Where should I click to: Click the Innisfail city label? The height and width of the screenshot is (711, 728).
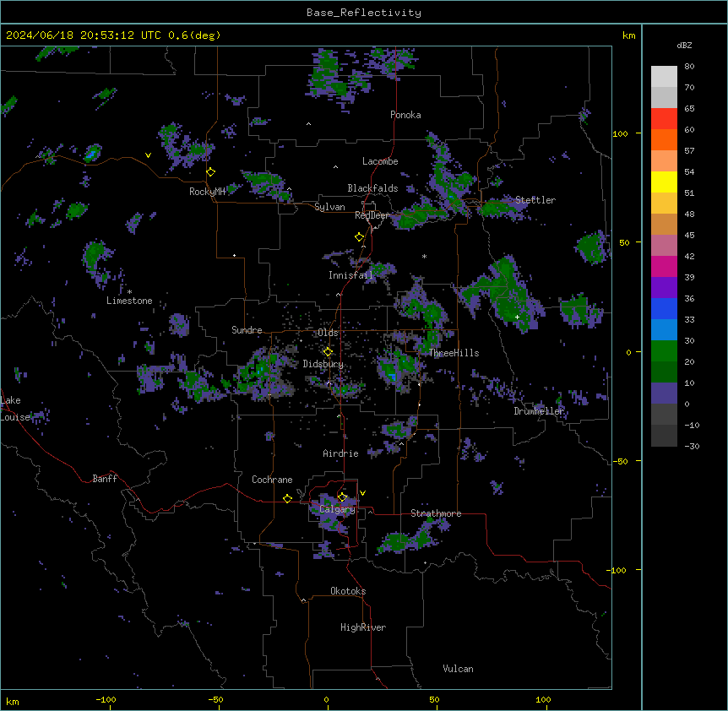pos(350,275)
